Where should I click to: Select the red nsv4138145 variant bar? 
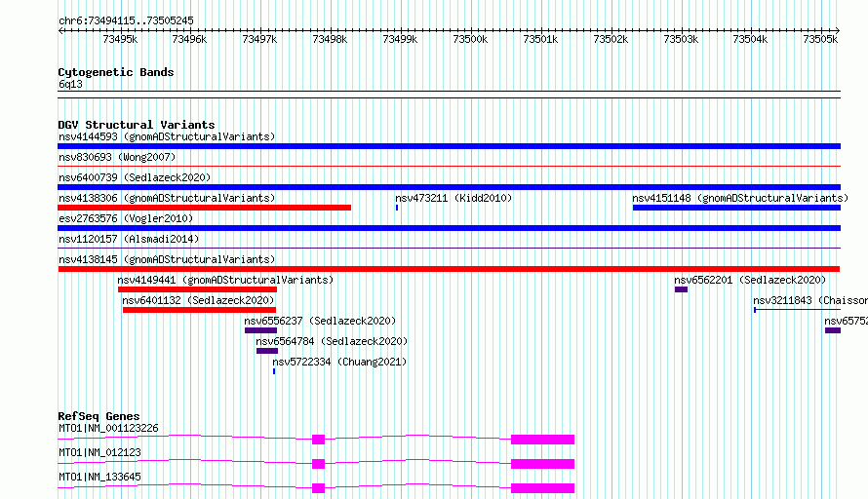449,269
